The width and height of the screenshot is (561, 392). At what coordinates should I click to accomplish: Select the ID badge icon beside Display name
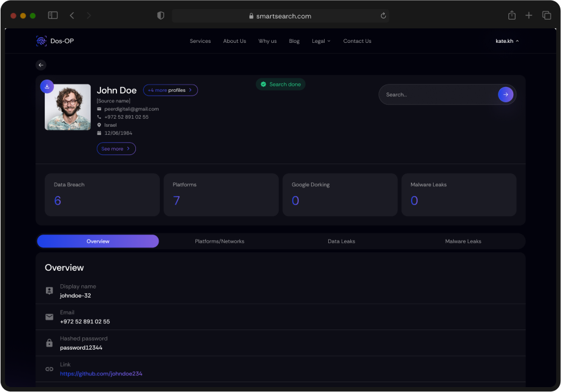[x=49, y=290]
